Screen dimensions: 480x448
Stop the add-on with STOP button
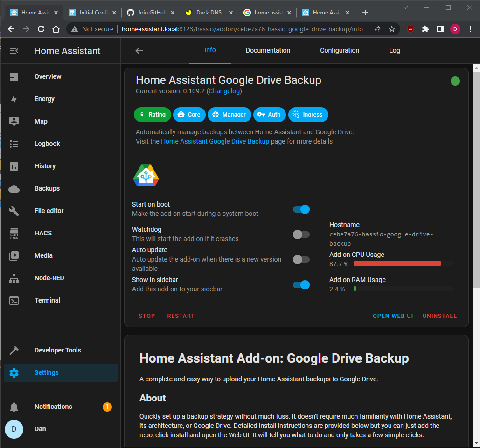tap(146, 316)
